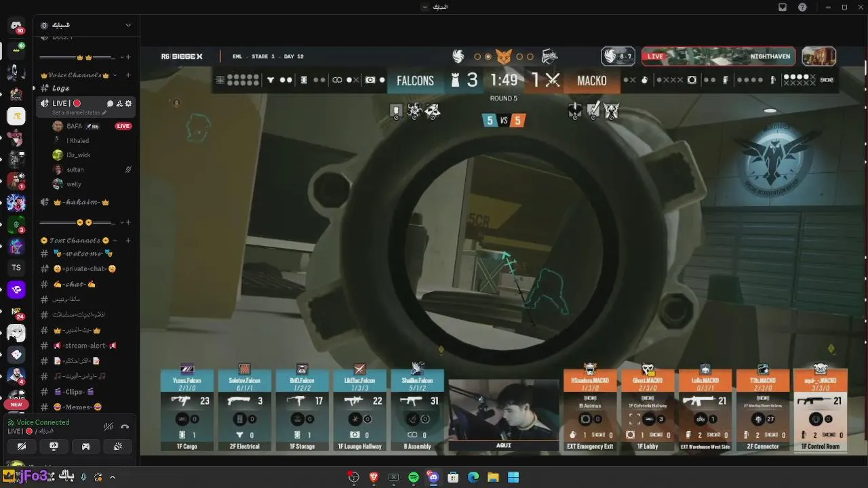Share your screen button in voice panel
The image size is (868, 488).
coord(54,446)
